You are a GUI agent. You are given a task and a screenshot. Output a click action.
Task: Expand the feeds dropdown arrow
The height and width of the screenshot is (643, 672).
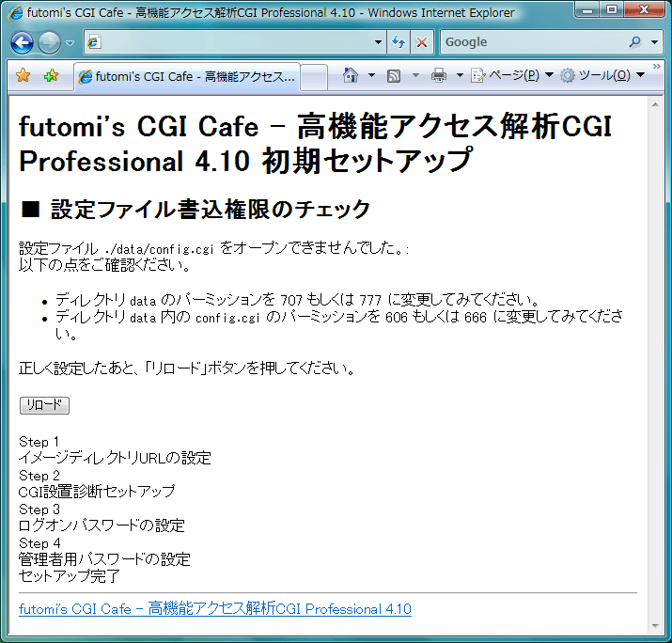pos(415,75)
